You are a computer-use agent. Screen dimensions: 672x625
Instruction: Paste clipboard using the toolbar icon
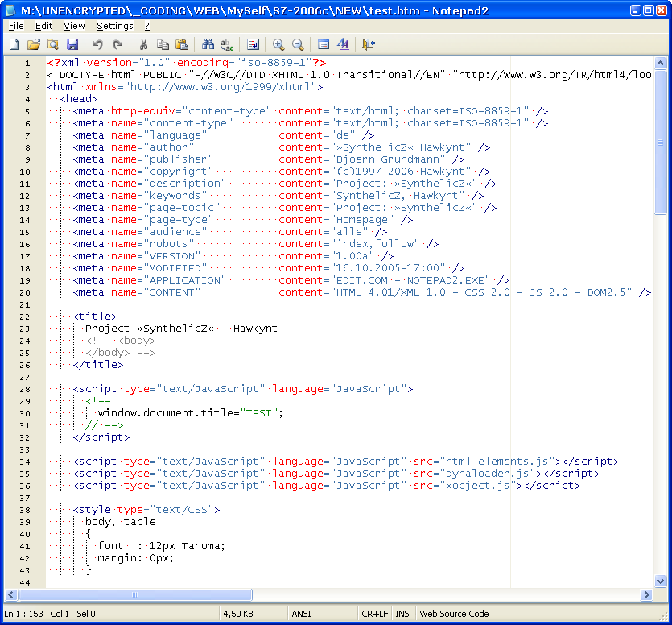182,44
